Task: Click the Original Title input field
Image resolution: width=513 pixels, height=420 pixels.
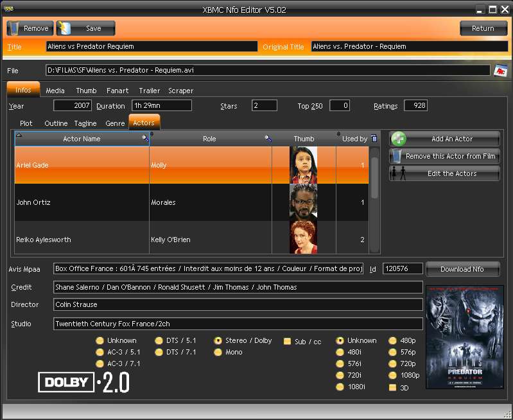Action: click(409, 46)
